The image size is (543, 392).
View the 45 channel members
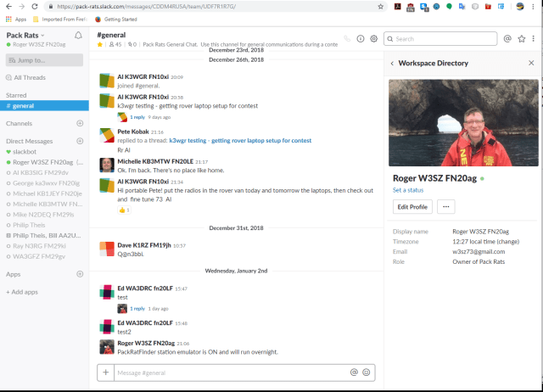[x=115, y=44]
